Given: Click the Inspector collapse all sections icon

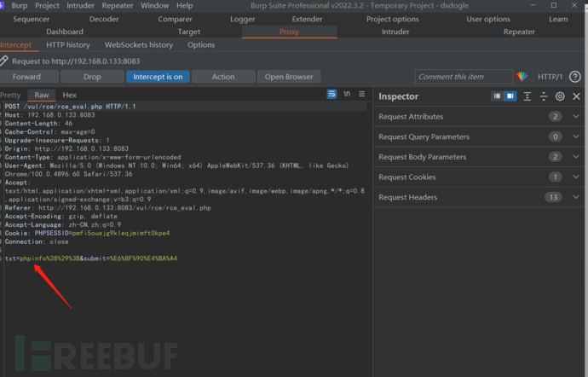Looking at the screenshot, I should [x=544, y=96].
